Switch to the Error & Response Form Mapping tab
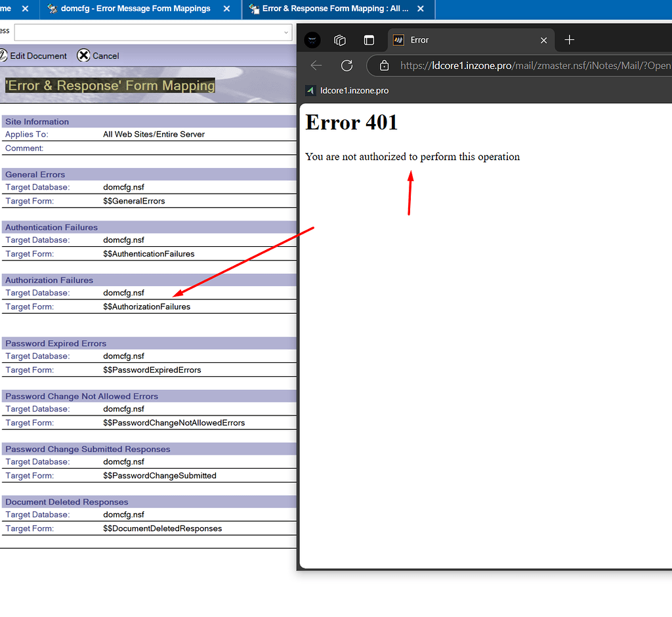The width and height of the screenshot is (672, 617). tap(328, 9)
